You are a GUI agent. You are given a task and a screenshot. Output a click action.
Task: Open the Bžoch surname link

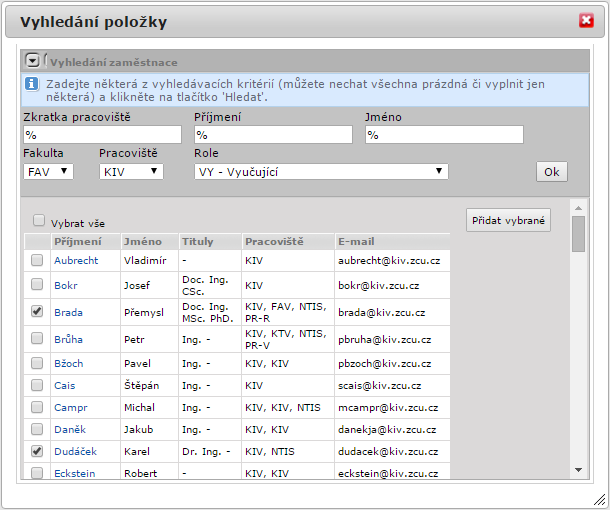point(68,363)
